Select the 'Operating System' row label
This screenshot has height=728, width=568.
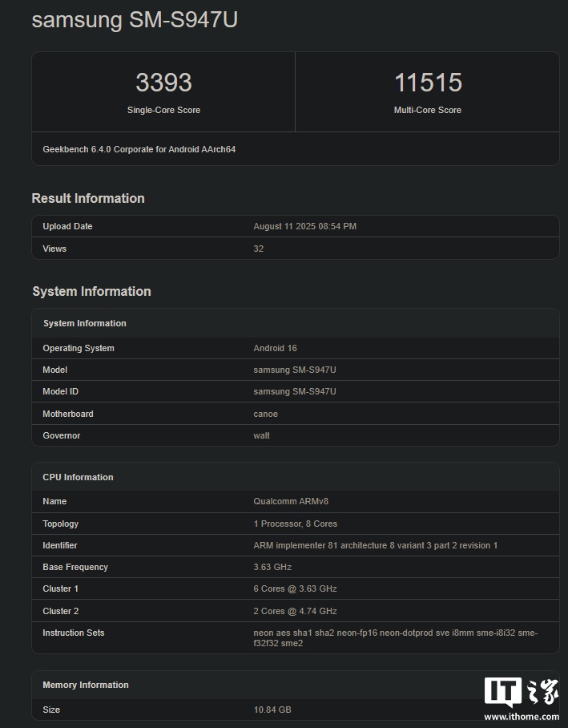tap(79, 348)
